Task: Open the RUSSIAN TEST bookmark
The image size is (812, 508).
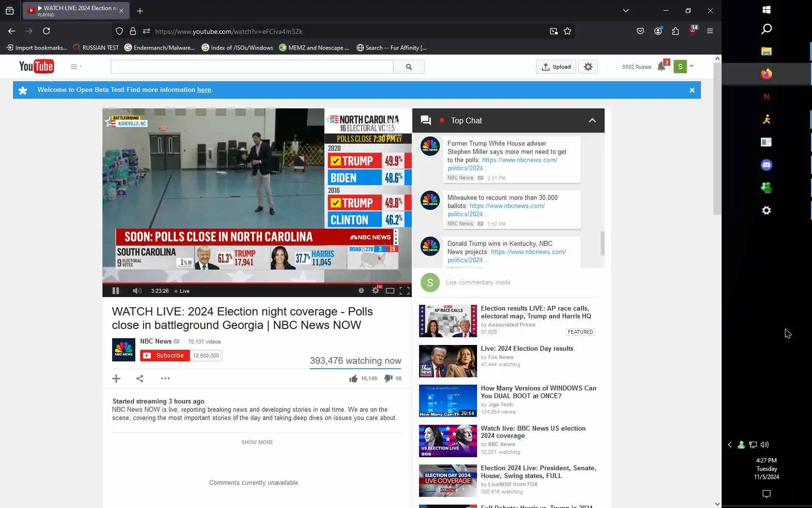Action: 96,48
